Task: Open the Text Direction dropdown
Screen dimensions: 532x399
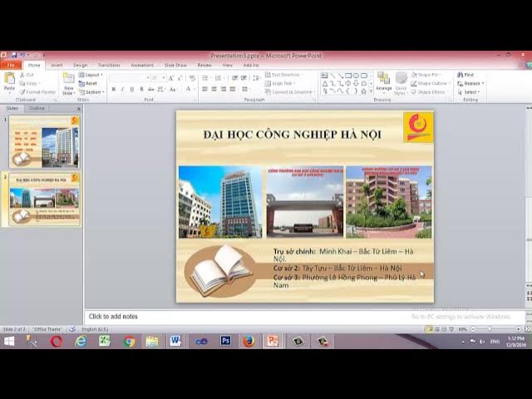Action: pyautogui.click(x=284, y=75)
